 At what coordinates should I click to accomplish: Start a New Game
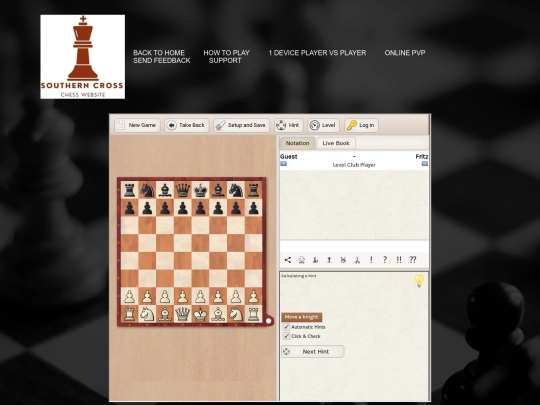[137, 125]
